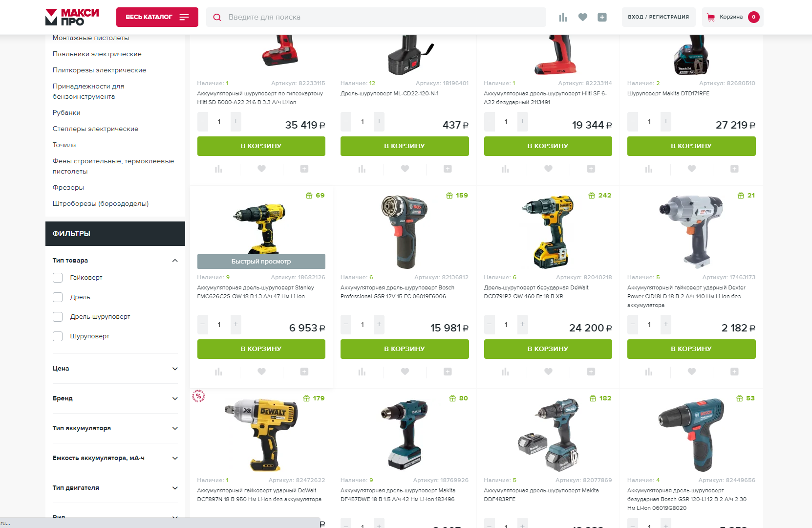This screenshot has height=528, width=812.
Task: Add ML-CD22-120-N-1 drill to cart
Action: tap(405, 146)
